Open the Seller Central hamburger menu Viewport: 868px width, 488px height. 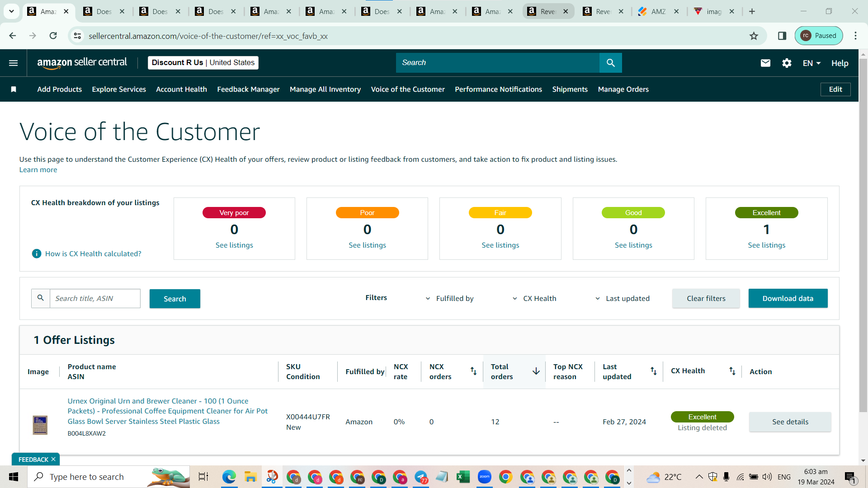click(14, 63)
